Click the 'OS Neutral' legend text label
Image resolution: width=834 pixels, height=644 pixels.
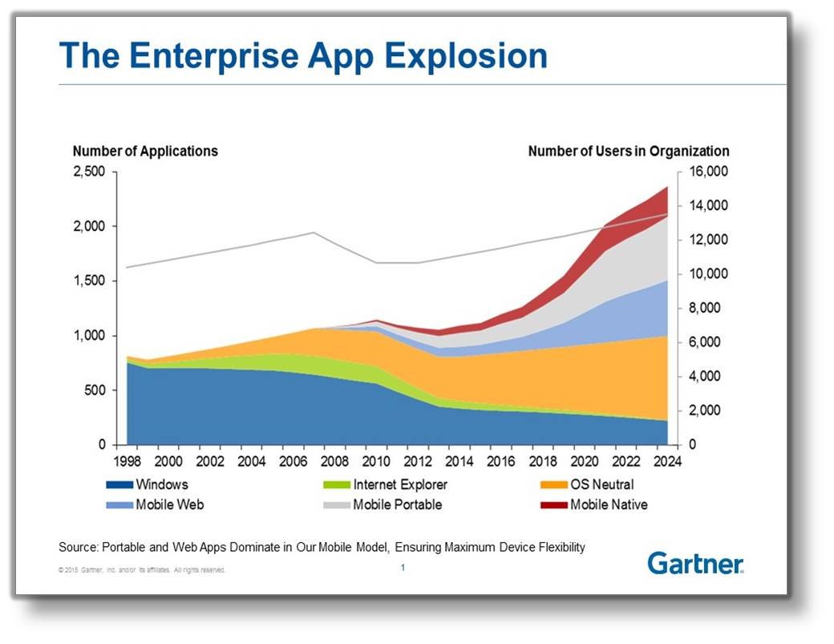coord(601,484)
